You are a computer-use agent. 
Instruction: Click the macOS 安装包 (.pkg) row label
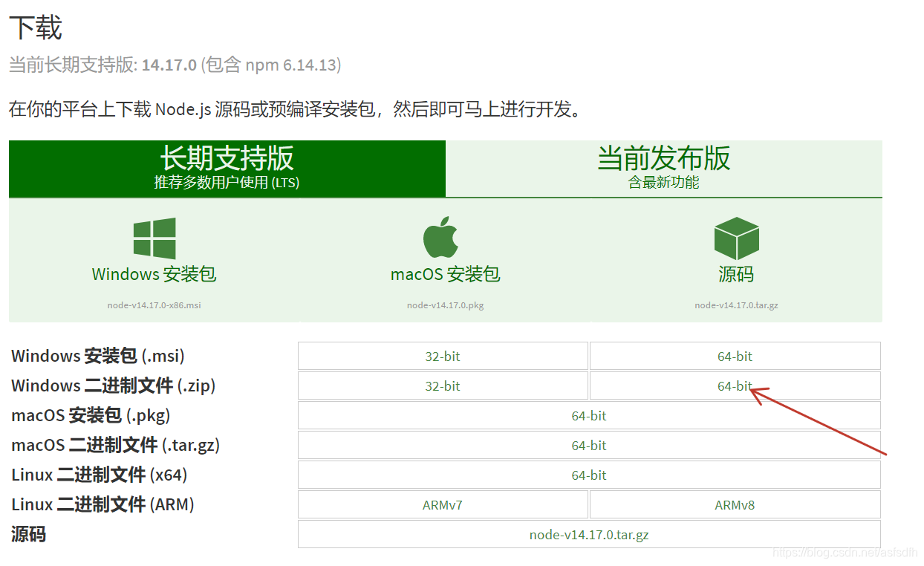point(91,415)
